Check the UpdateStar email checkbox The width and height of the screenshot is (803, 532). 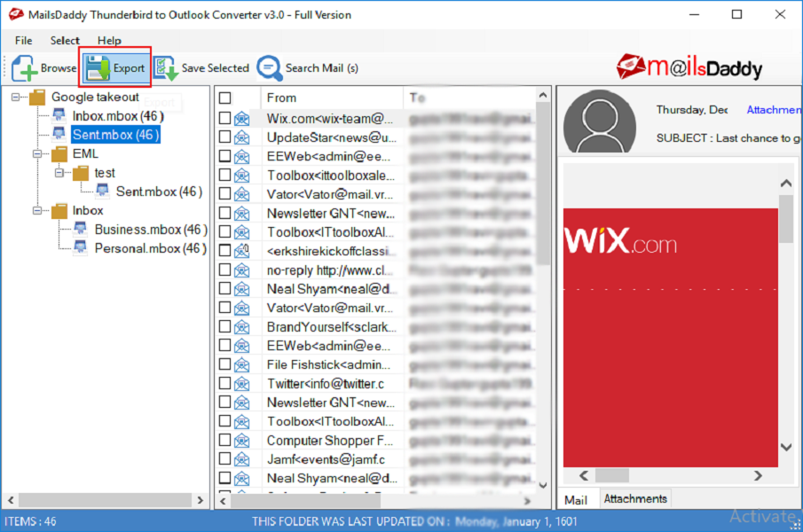point(224,137)
